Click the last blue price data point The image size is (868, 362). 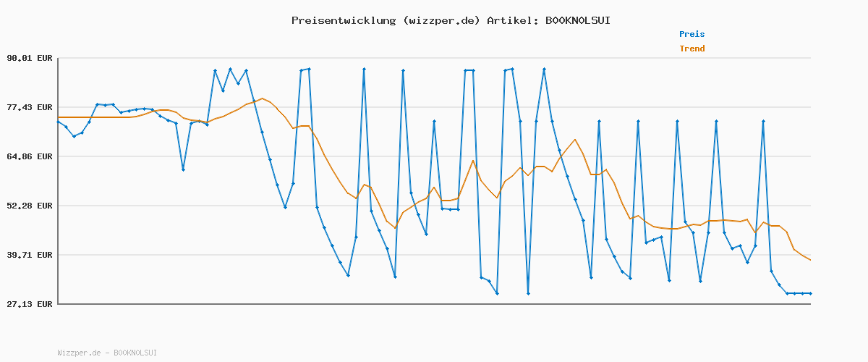click(x=810, y=293)
